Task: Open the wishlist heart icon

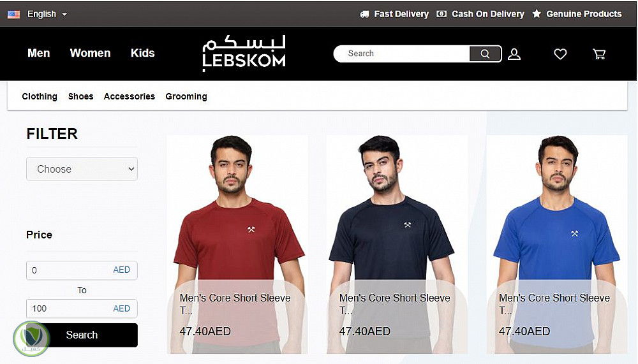Action: click(x=560, y=54)
